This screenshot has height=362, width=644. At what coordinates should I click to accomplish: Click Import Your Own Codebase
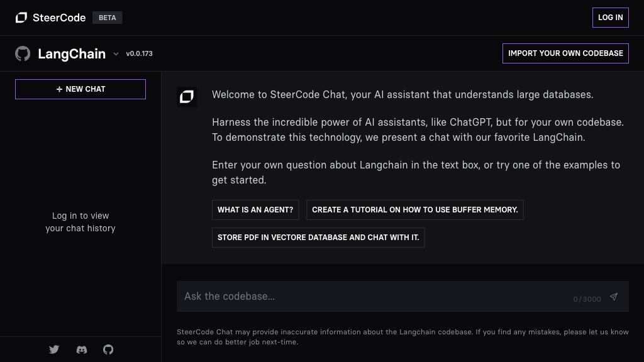tap(565, 53)
